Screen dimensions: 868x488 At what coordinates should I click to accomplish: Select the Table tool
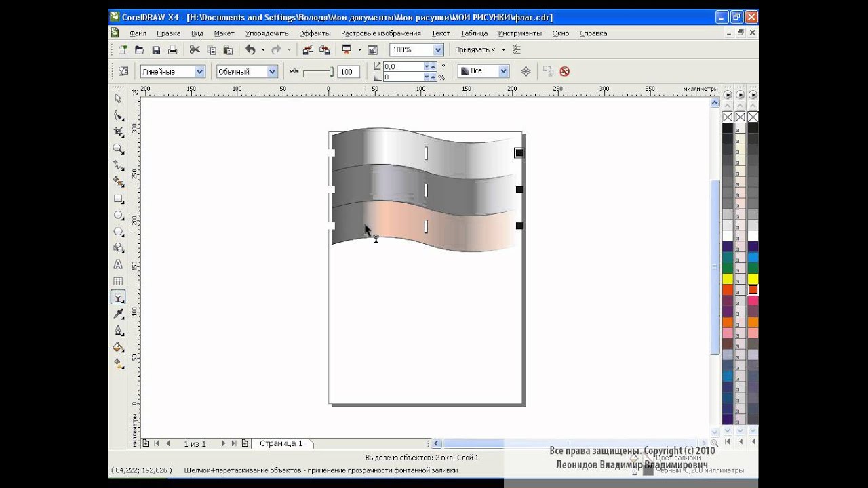118,281
